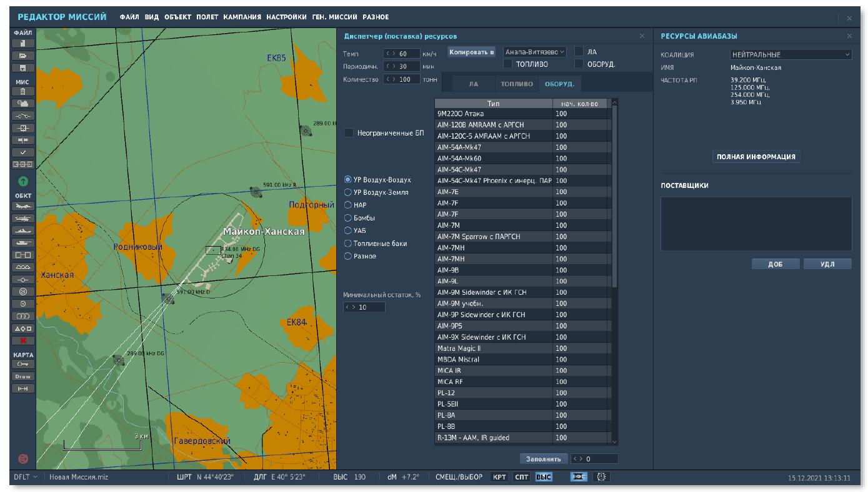868x492 pixels.
Task: Click the Минимальный остаток percent input field
Action: point(369,307)
